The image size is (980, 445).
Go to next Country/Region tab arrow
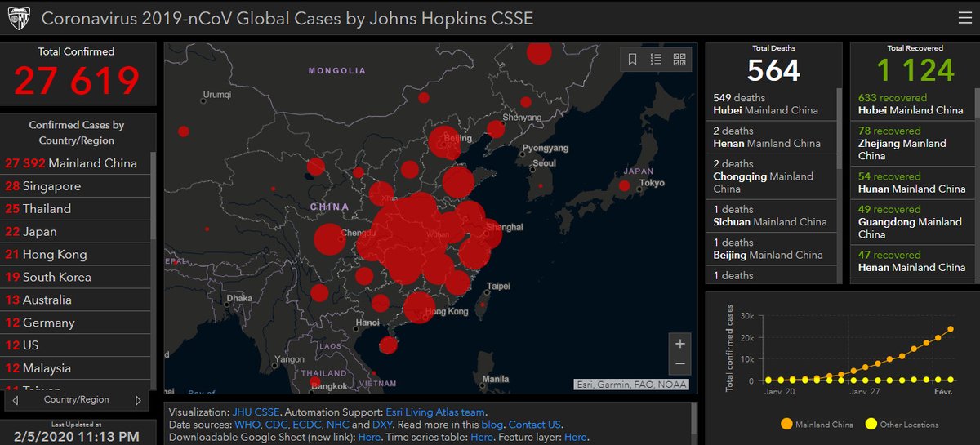pos(138,400)
